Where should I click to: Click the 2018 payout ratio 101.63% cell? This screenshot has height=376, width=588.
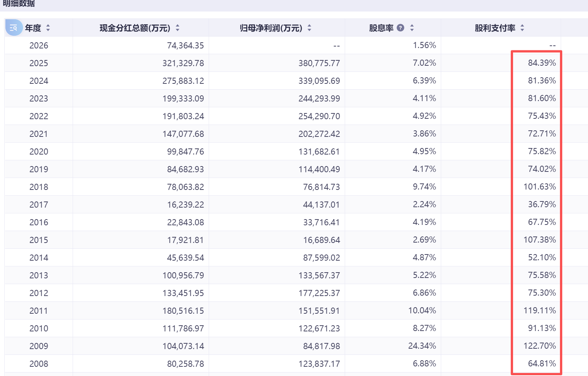point(540,187)
